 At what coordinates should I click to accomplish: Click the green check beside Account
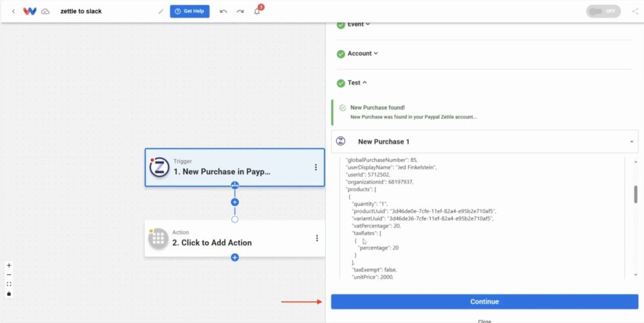pos(341,54)
